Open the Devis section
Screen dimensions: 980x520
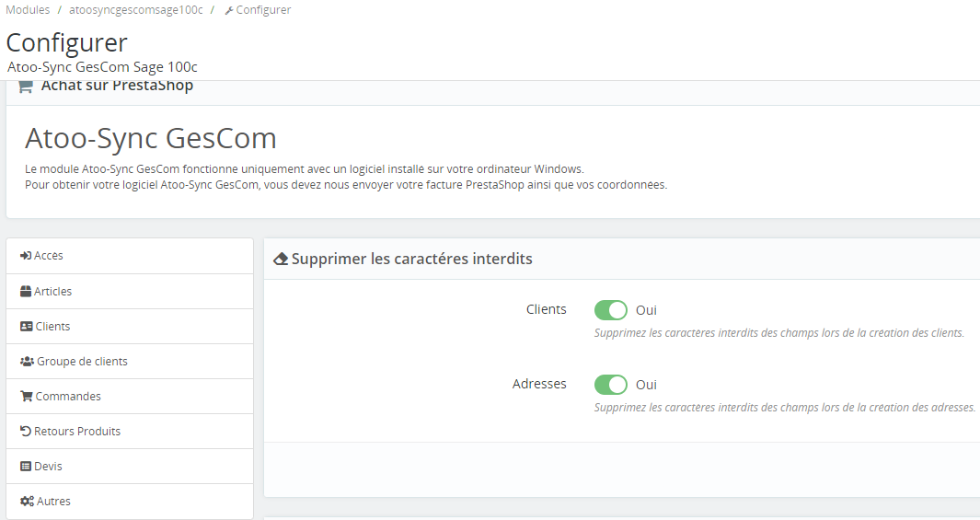coord(130,467)
